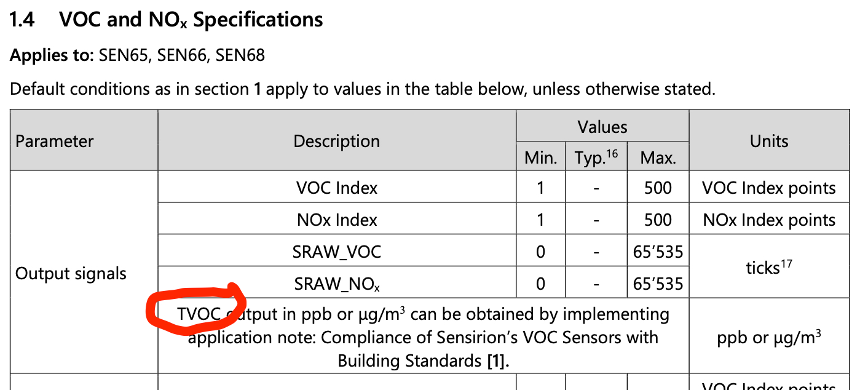Click the SRAW_NOx row label
The image size is (868, 390).
tap(336, 284)
